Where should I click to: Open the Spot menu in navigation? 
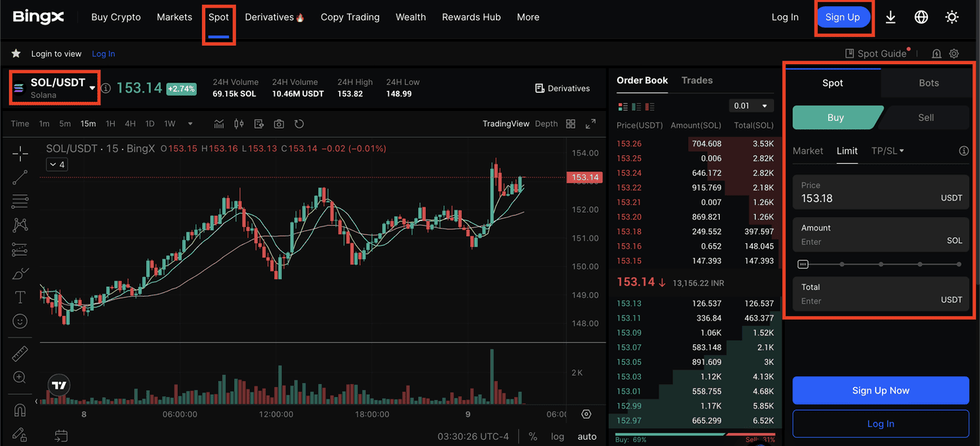(x=218, y=17)
